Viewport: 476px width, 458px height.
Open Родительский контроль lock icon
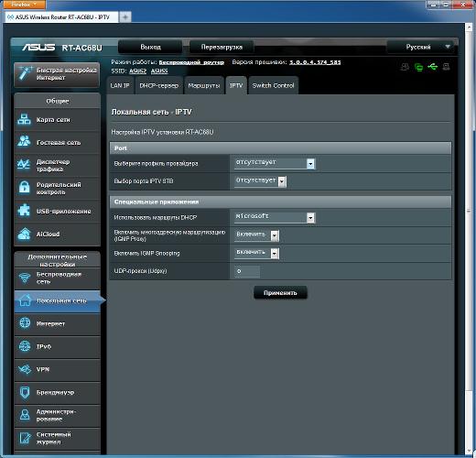click(x=24, y=187)
